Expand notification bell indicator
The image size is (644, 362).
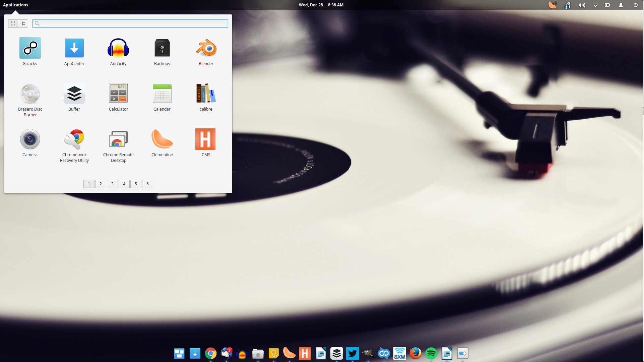[619, 5]
